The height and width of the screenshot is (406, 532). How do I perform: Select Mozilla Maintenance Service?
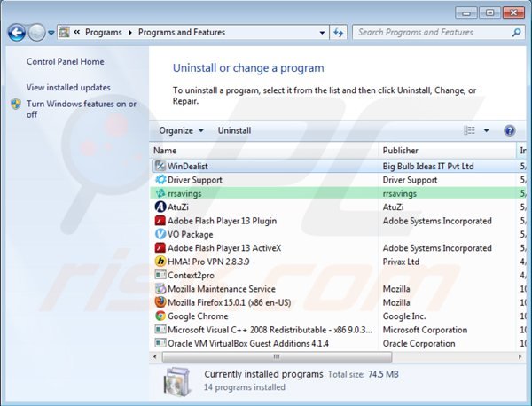pyautogui.click(x=222, y=289)
